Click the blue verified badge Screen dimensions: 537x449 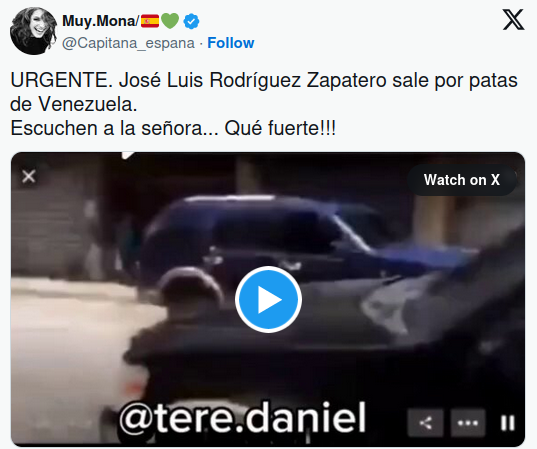[x=191, y=22]
